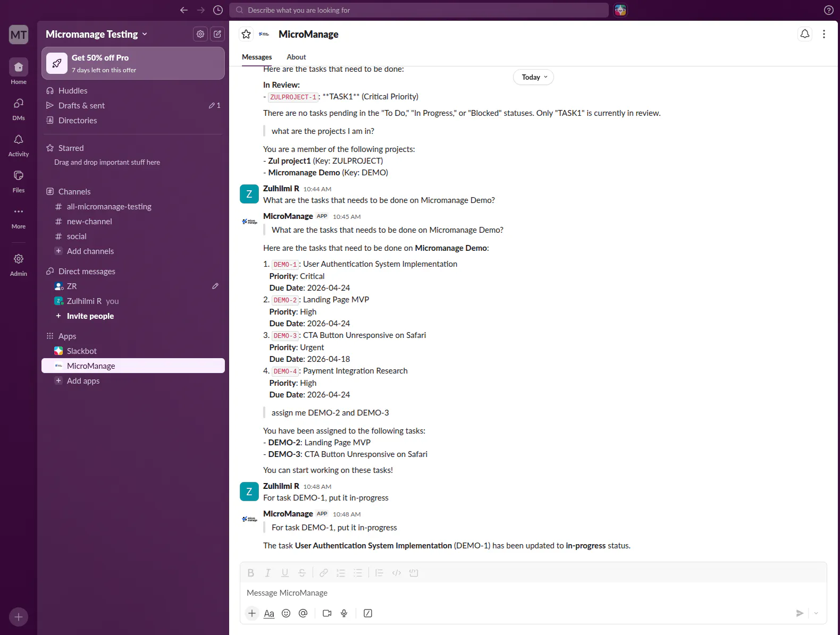Open the Micromanage Testing workspace menu
This screenshot has height=635, width=840.
(x=96, y=34)
